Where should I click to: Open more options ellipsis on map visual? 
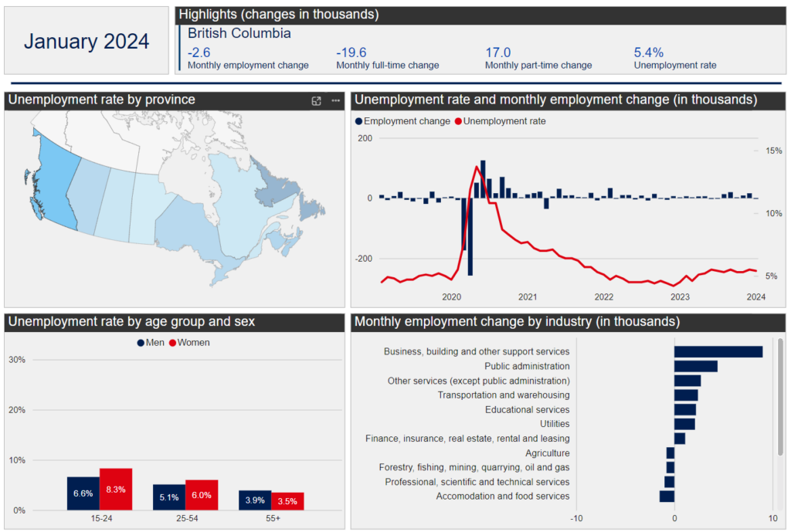coord(335,101)
